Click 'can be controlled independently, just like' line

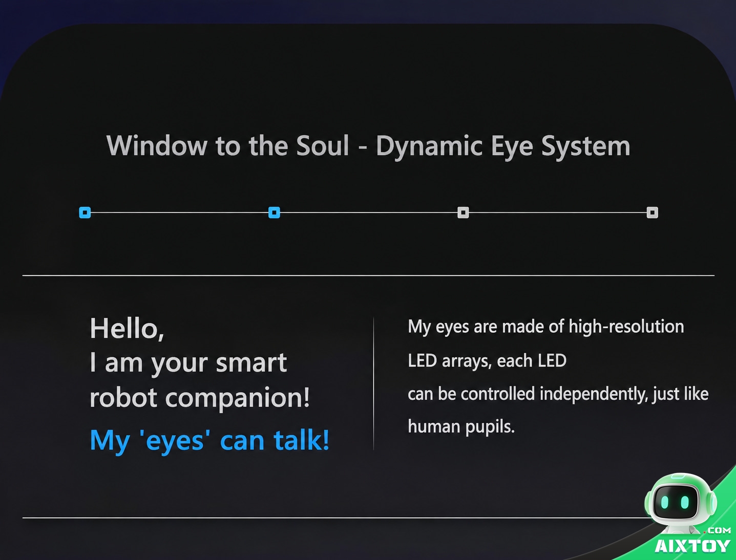coord(558,394)
